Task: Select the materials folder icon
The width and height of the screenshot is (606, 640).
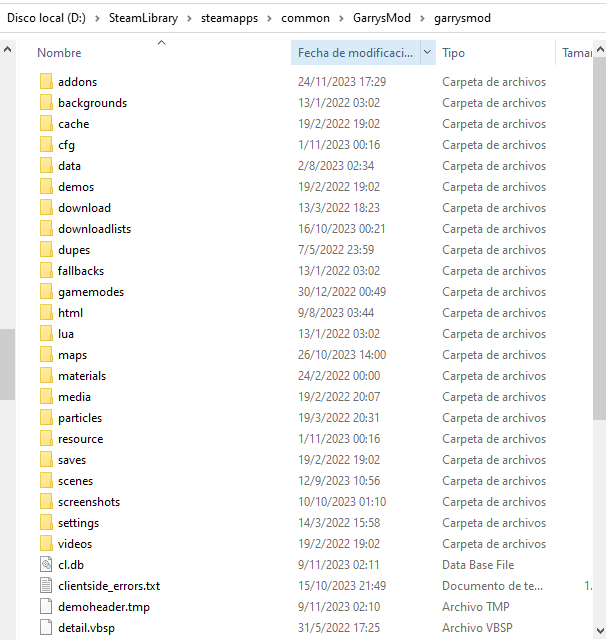Action: point(46,376)
